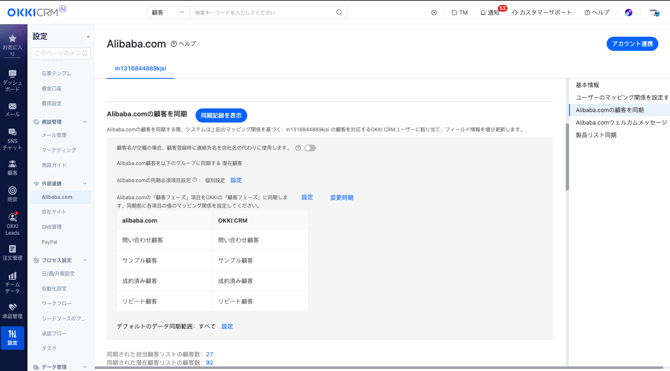Click the purple globe avatar icon

tap(628, 12)
